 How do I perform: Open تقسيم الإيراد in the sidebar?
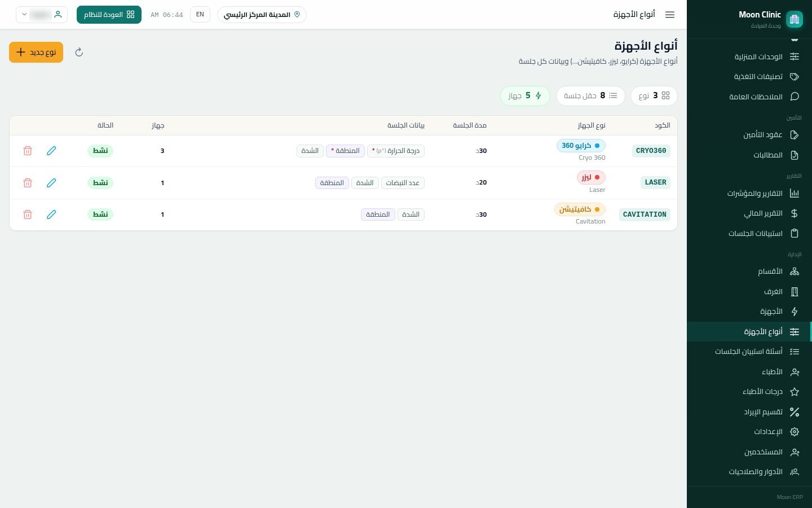pyautogui.click(x=749, y=412)
